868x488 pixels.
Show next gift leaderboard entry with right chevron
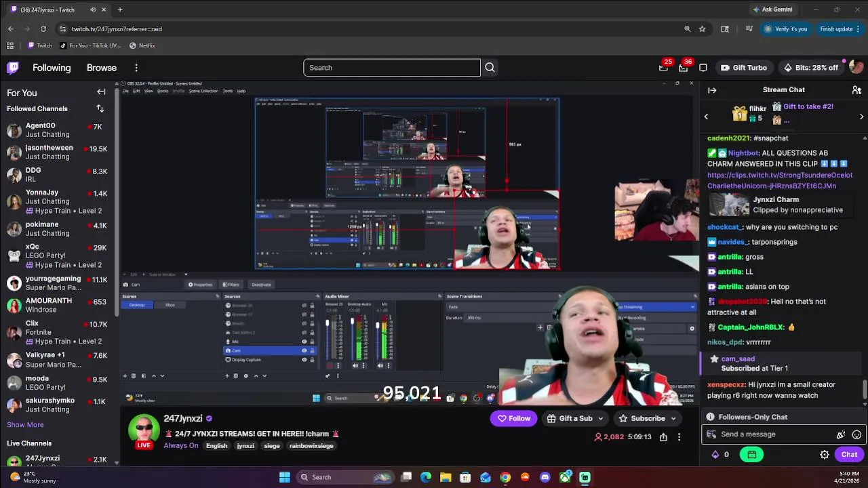point(861,117)
